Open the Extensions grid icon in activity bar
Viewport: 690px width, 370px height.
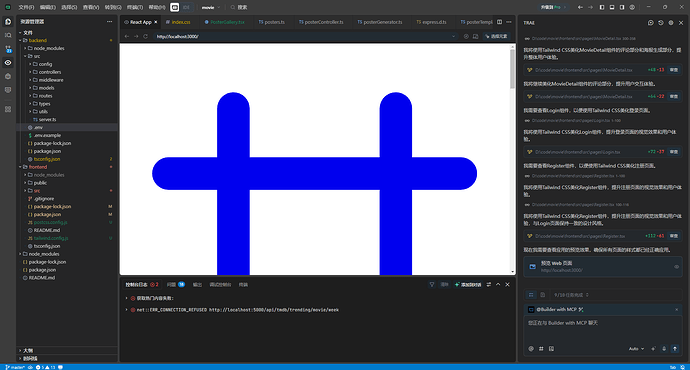tap(8, 109)
